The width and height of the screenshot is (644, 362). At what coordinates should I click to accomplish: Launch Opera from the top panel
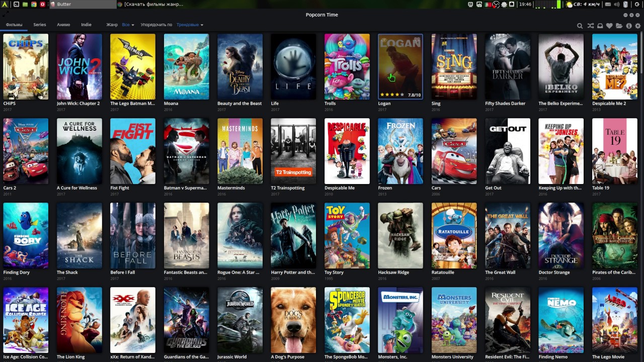(x=42, y=4)
